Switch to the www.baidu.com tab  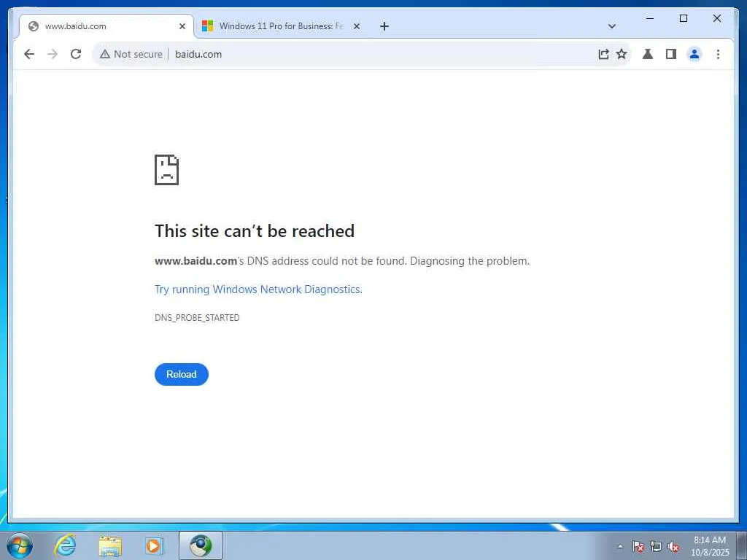106,26
